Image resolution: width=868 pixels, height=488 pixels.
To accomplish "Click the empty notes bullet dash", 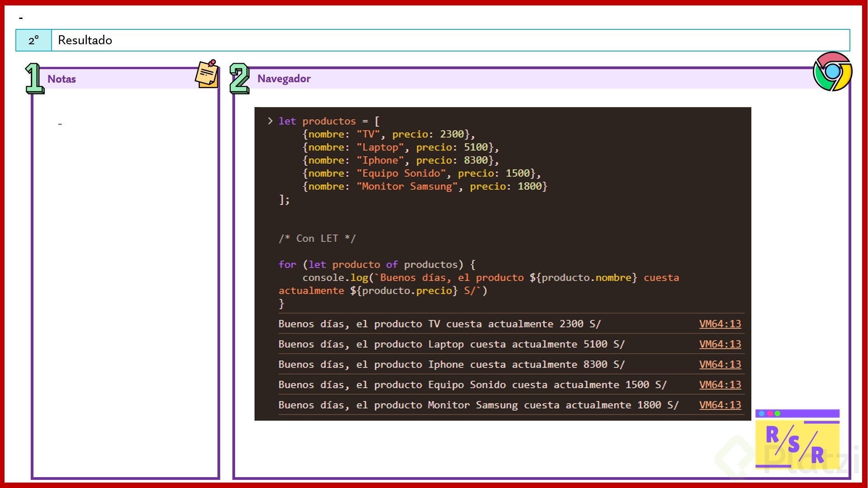I will (x=60, y=124).
